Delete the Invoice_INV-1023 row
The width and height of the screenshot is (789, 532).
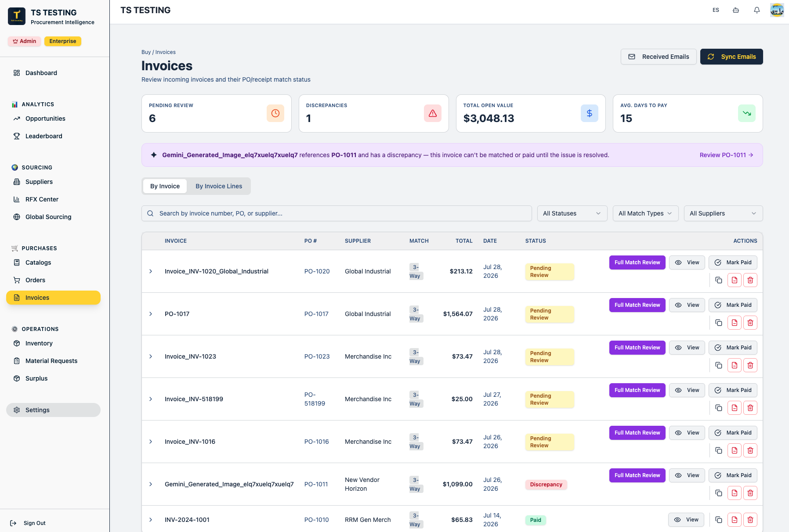pyautogui.click(x=750, y=365)
